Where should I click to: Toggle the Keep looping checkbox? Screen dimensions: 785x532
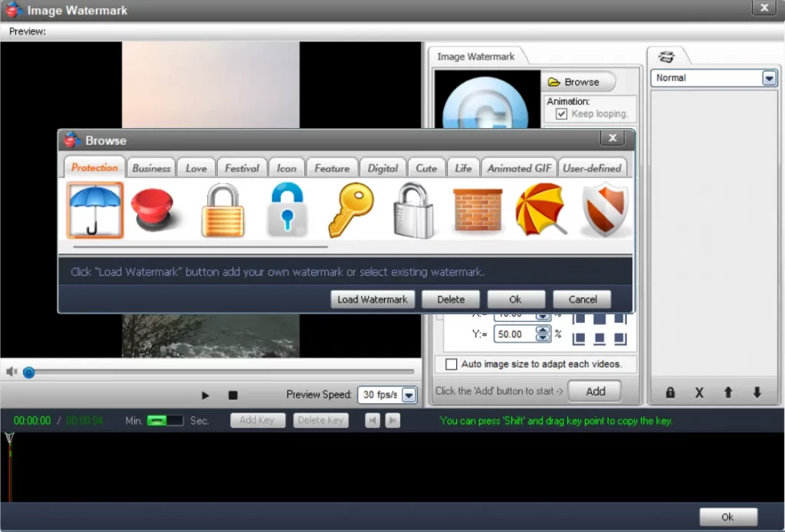coord(561,113)
